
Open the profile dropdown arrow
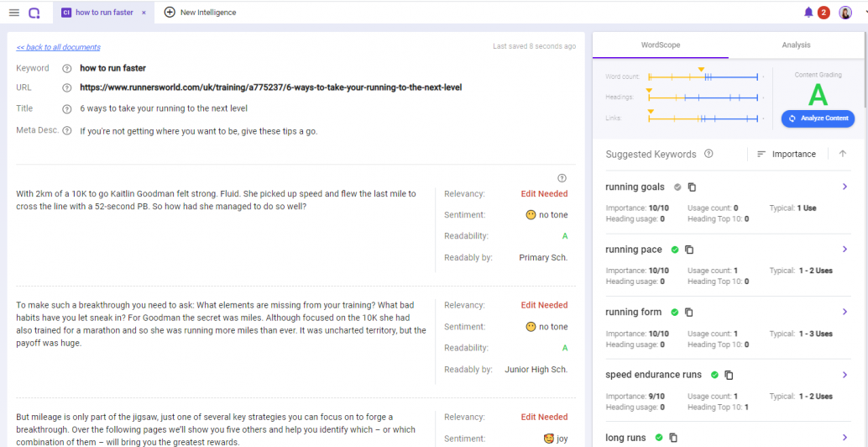tap(865, 13)
